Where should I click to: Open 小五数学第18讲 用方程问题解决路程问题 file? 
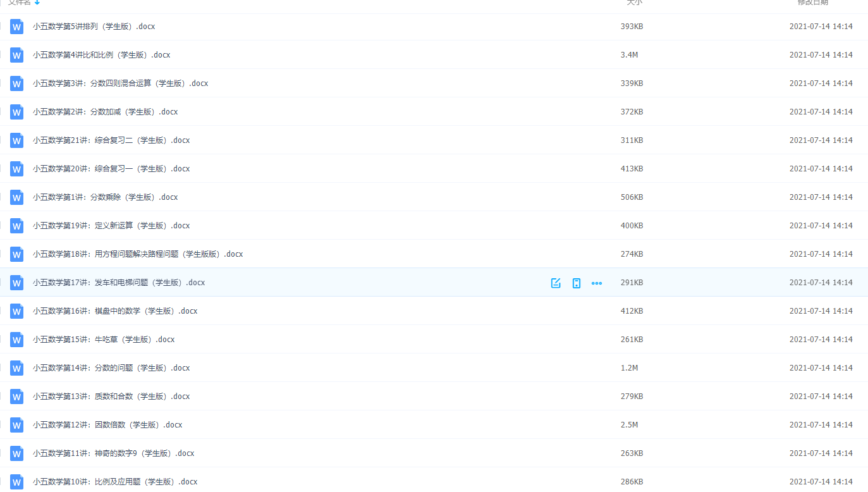[138, 254]
